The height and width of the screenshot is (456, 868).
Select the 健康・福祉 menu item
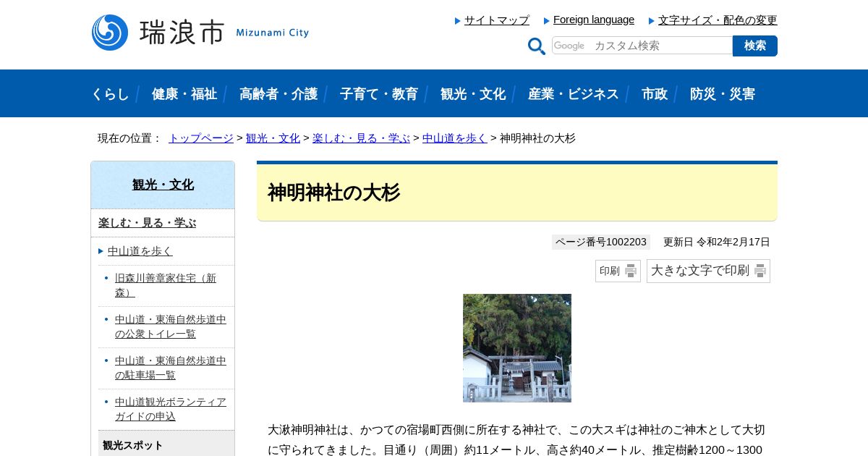(184, 93)
